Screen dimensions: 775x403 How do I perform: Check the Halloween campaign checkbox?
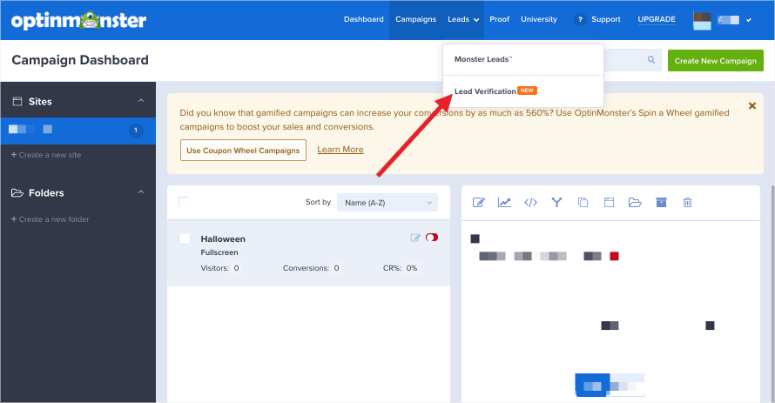click(184, 239)
